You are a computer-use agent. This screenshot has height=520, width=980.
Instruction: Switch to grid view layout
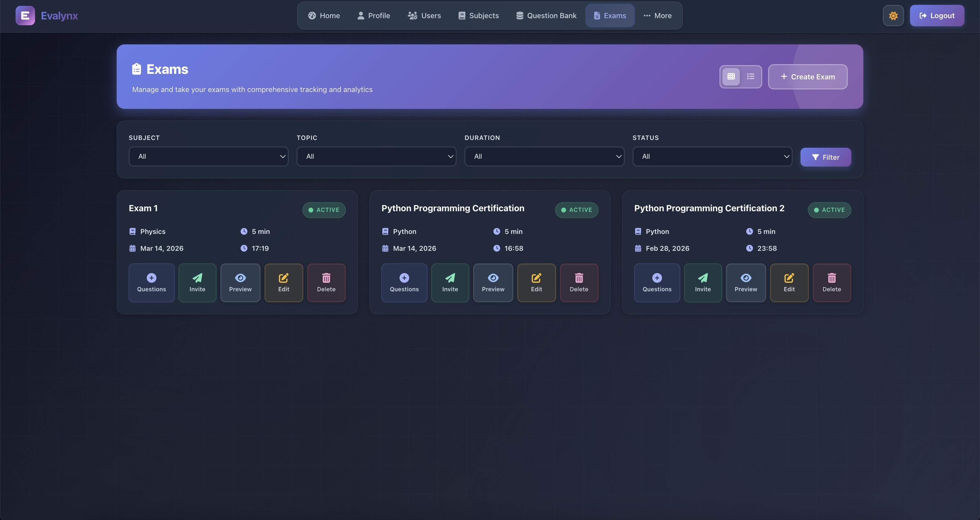[x=731, y=76]
